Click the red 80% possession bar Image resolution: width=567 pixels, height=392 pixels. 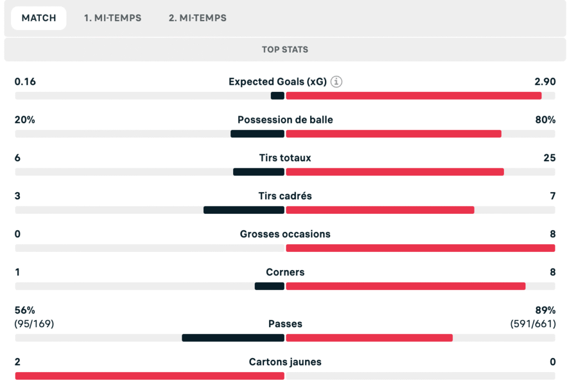[x=393, y=134]
